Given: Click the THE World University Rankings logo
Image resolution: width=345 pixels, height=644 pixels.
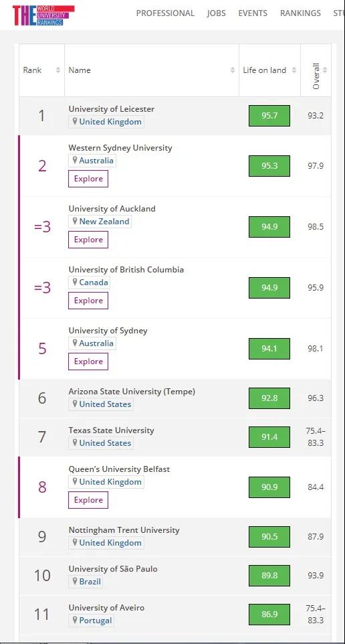Looking at the screenshot, I should [x=43, y=15].
